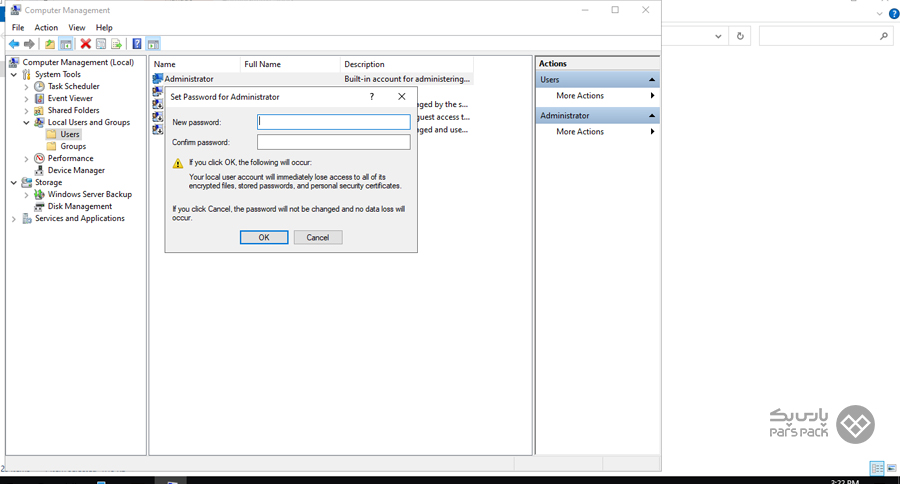Image resolution: width=900 pixels, height=484 pixels.
Task: Focus the New password field
Action: pyautogui.click(x=333, y=122)
